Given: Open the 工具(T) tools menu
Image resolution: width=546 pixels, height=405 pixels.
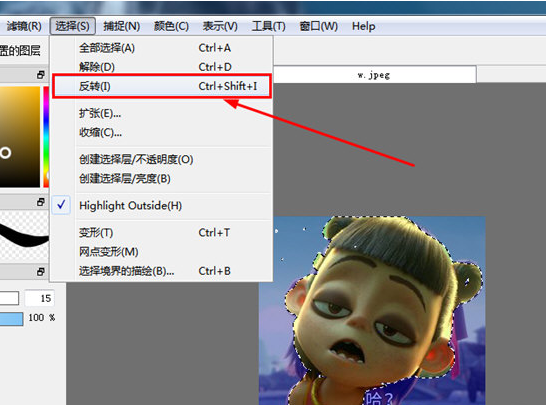Looking at the screenshot, I should pos(268,26).
